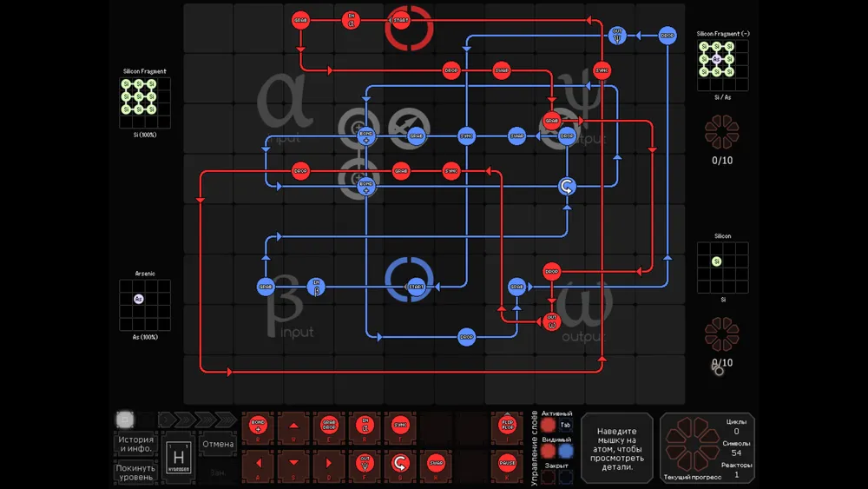Click blue DROP node right of OUT ψ
This screenshot has width=868, height=489.
[x=667, y=36]
